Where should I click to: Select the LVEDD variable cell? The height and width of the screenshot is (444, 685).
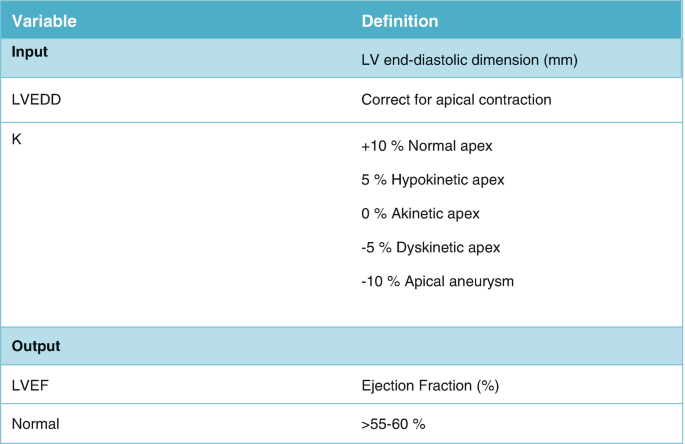pyautogui.click(x=38, y=100)
